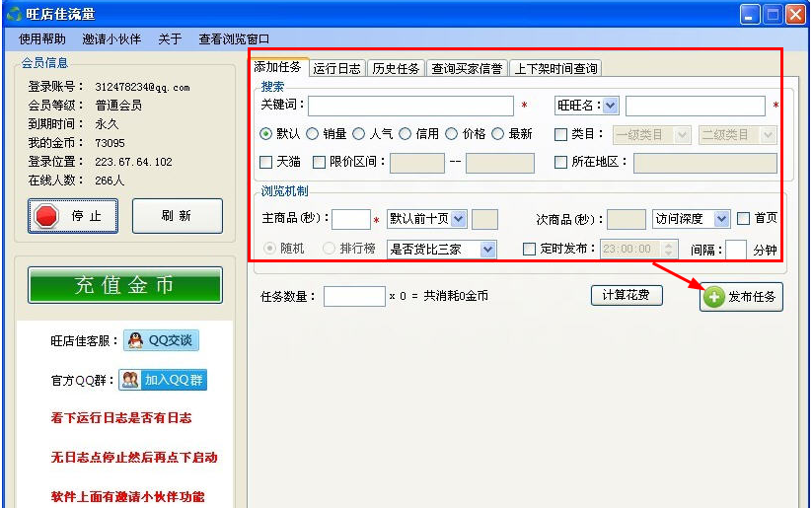This screenshot has height=508, width=812.
Task: Switch to the 历史任务 tab
Action: coord(396,68)
